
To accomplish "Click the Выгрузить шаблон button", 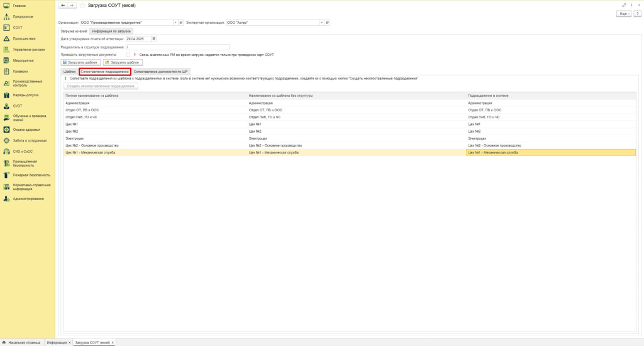I will [x=80, y=62].
